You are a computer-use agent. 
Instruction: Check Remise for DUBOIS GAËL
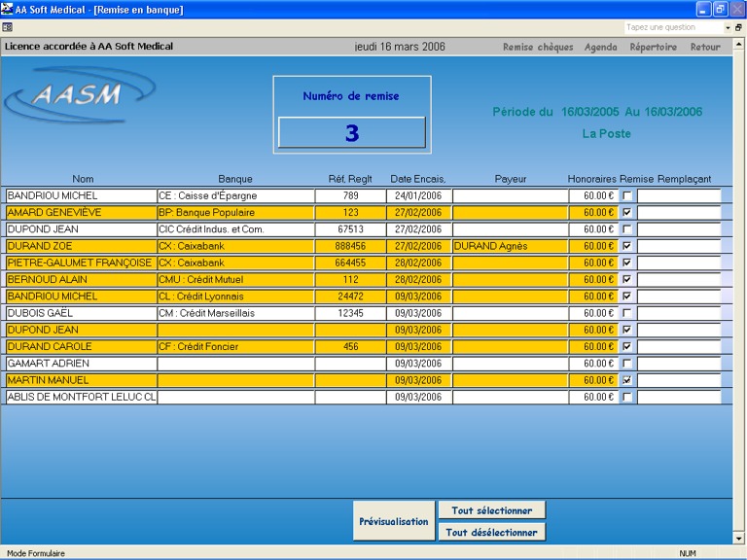point(627,313)
